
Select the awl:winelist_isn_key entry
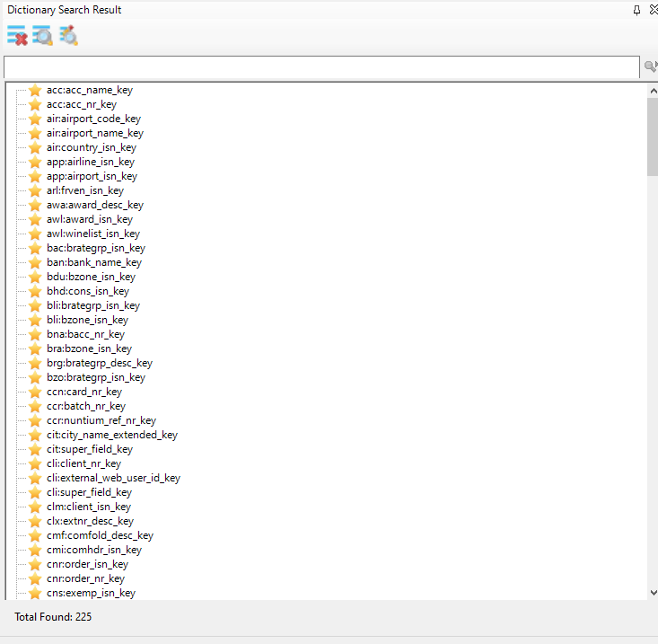(92, 234)
